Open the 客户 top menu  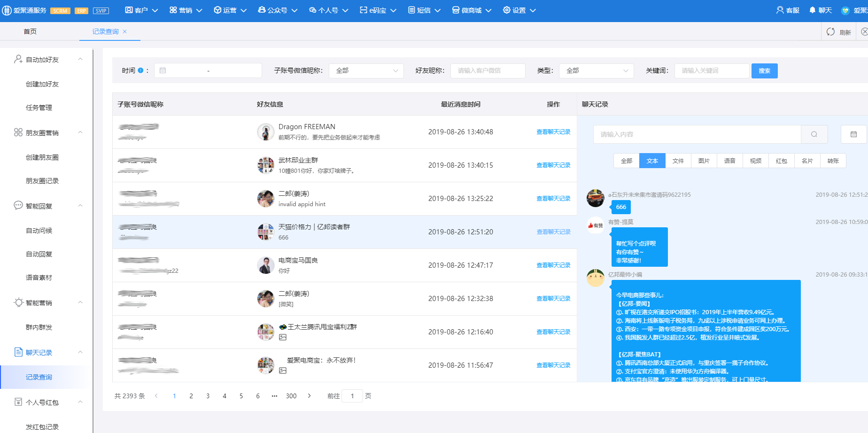click(141, 10)
